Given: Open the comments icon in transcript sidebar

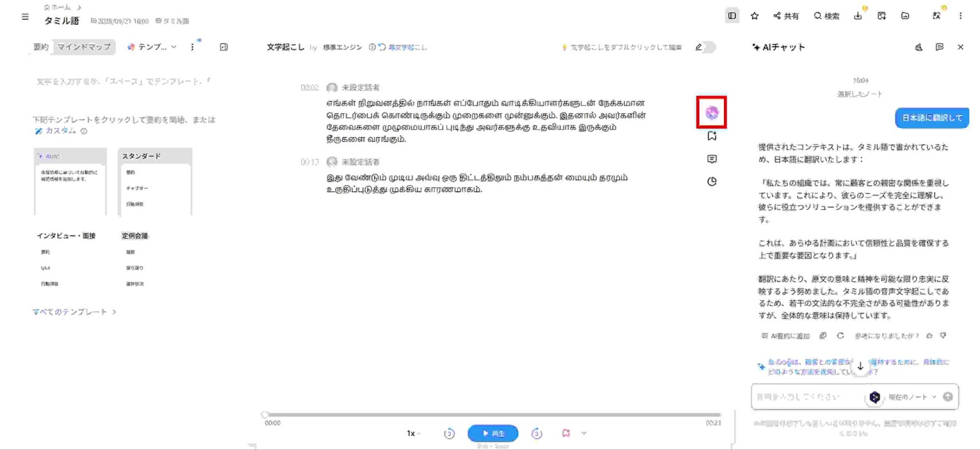Looking at the screenshot, I should (712, 159).
